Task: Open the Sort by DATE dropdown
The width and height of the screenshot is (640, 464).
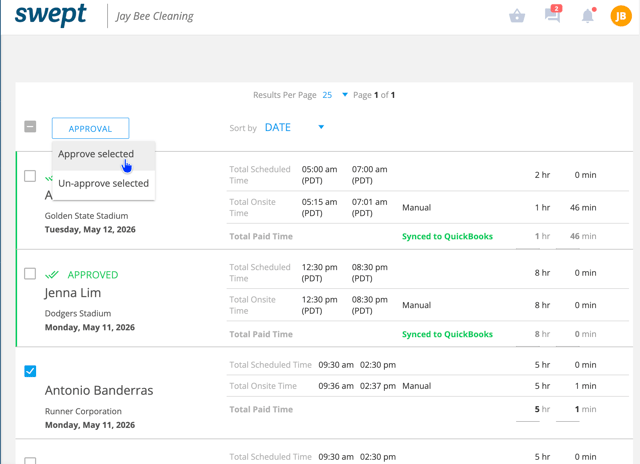Action: [294, 127]
